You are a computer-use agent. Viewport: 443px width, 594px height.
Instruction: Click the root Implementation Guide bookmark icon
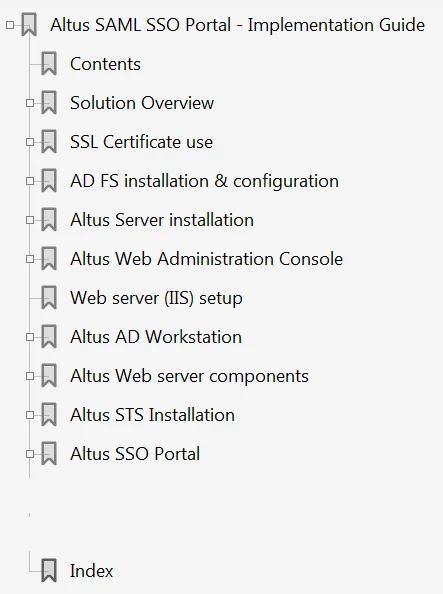[x=29, y=25]
